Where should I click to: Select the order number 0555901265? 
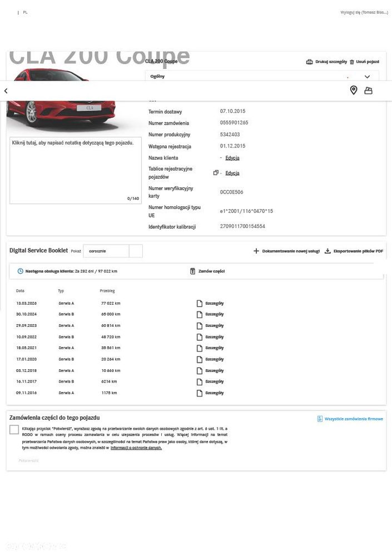234,123
